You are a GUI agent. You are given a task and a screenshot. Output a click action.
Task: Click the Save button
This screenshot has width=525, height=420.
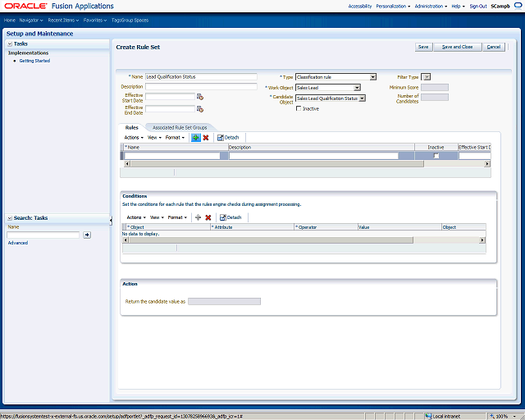(423, 47)
